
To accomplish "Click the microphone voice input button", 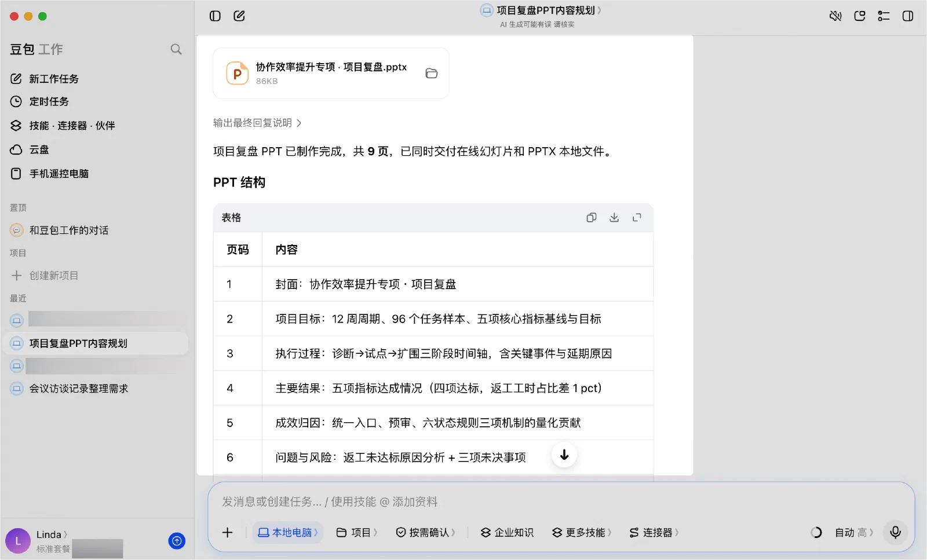I will tap(895, 532).
